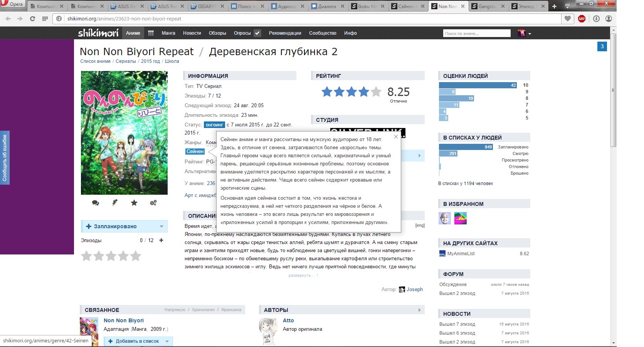Click the feather review icon under poster
Screen dimensions: 644x347
pyautogui.click(x=115, y=203)
